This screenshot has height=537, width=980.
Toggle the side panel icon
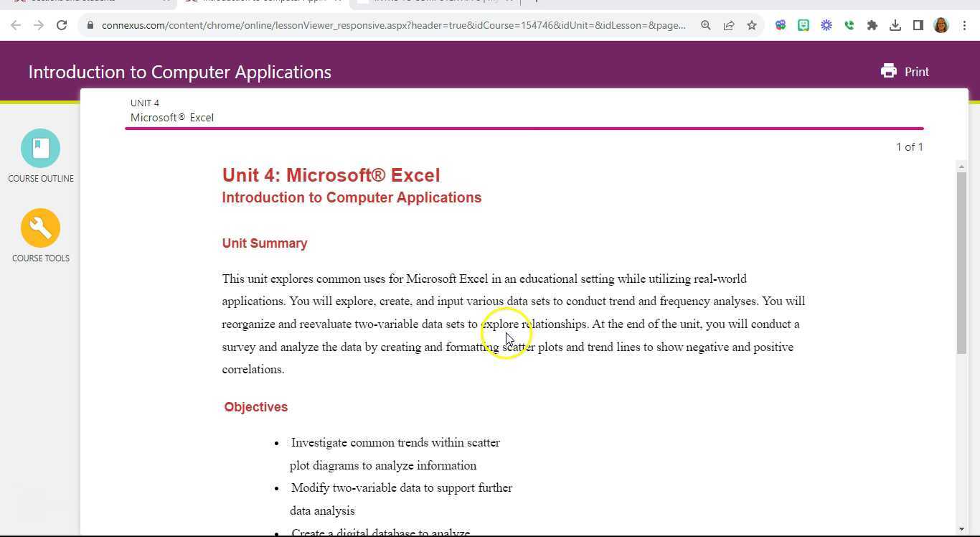click(918, 24)
